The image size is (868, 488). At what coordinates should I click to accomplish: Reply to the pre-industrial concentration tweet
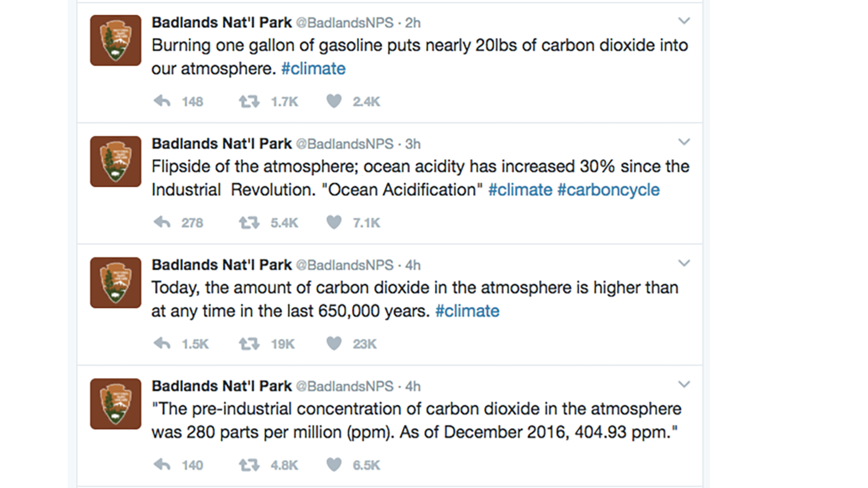162,465
